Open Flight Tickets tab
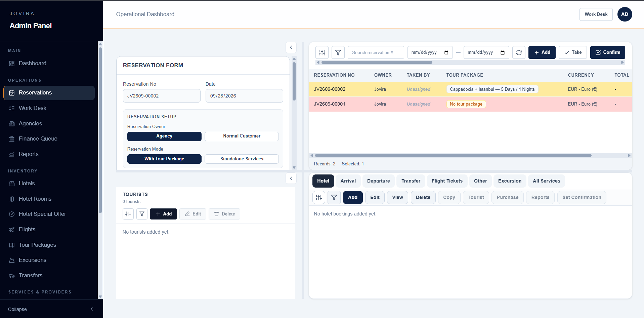The height and width of the screenshot is (318, 644). [447, 181]
